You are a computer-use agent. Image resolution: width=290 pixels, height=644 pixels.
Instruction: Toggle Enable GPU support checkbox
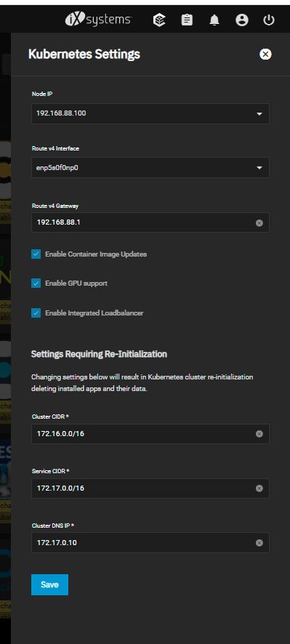tap(36, 283)
